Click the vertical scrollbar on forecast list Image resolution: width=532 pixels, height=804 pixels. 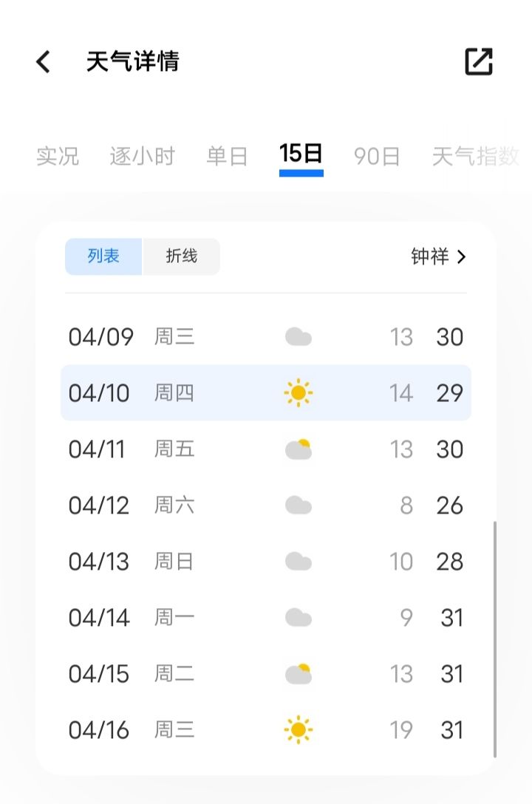[x=494, y=639]
